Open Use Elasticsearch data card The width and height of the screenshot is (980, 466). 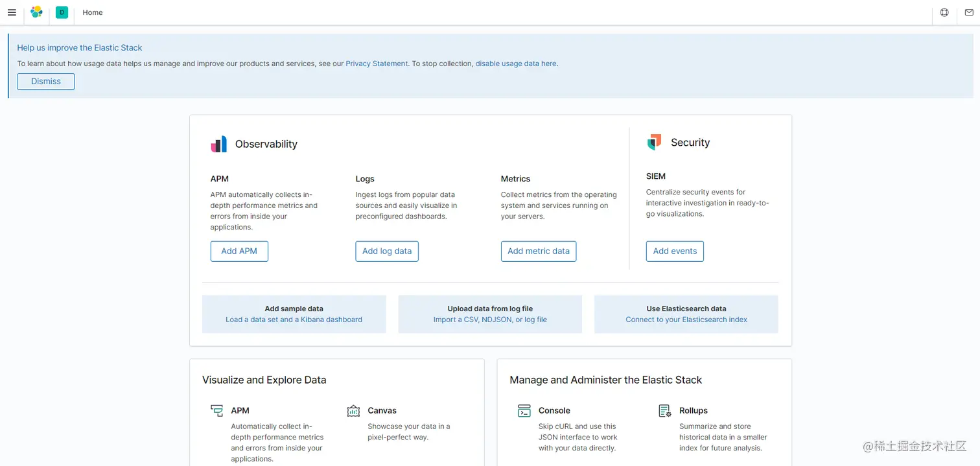[x=686, y=314]
